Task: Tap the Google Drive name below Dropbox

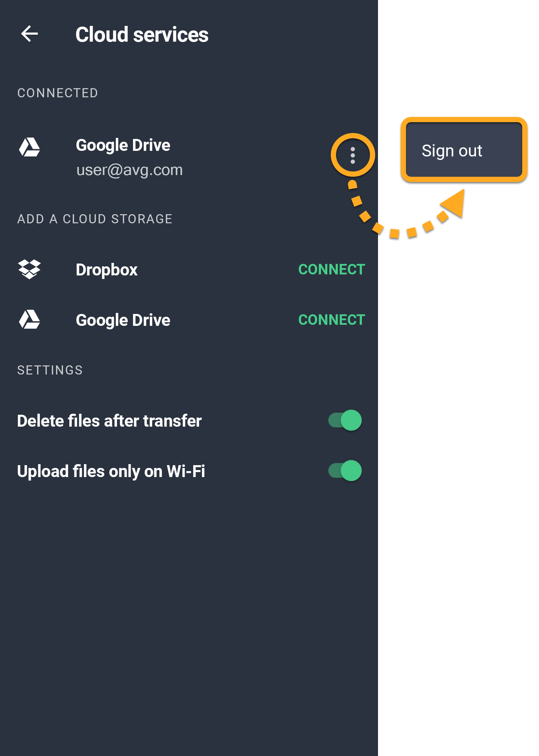Action: (123, 320)
